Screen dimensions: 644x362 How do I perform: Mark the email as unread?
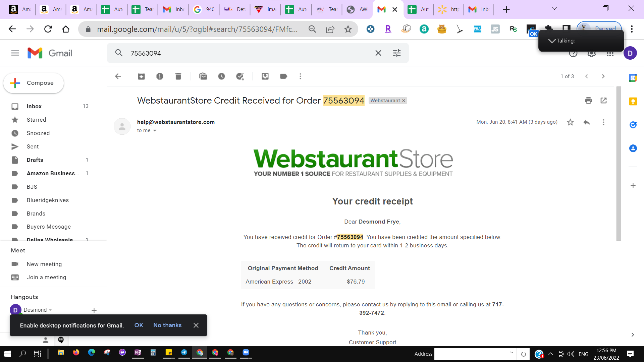[x=203, y=76]
